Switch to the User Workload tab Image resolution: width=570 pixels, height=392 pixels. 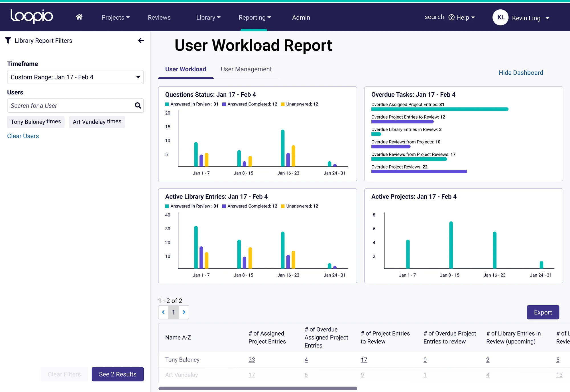click(x=186, y=69)
